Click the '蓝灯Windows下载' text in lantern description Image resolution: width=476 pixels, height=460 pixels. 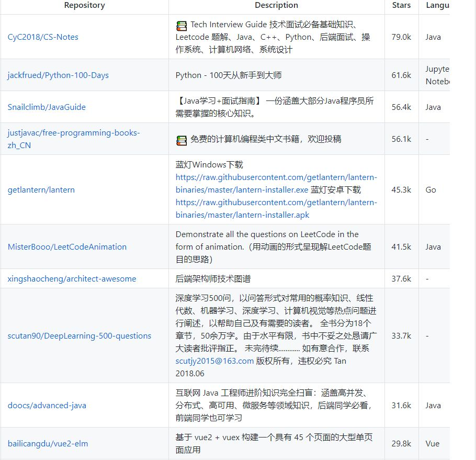pos(209,164)
